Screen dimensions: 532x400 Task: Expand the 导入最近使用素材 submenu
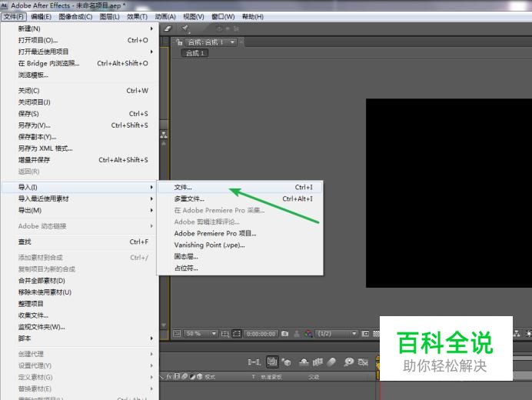coord(81,198)
